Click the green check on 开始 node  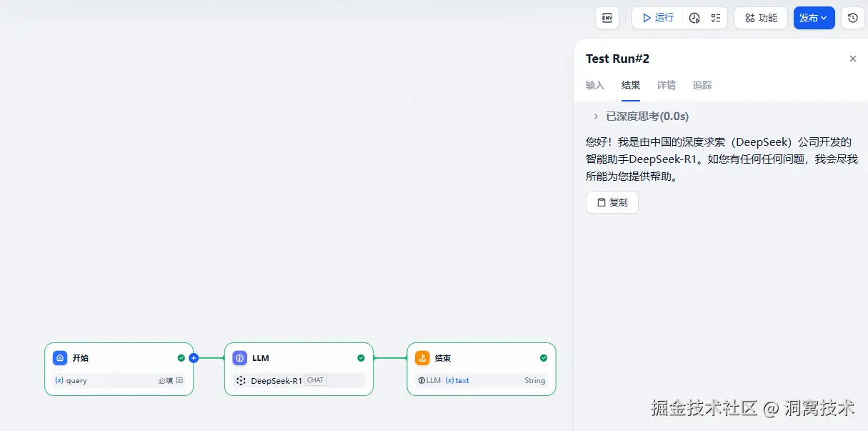tap(181, 358)
